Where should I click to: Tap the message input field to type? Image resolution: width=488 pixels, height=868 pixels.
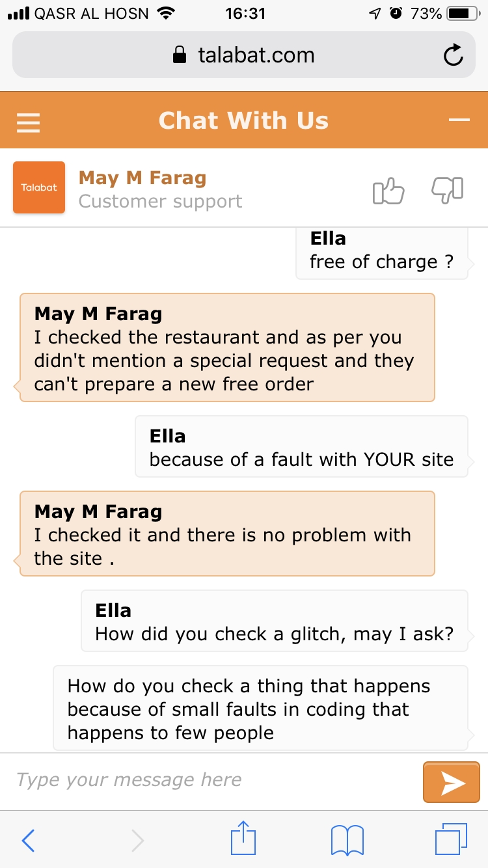(195, 780)
